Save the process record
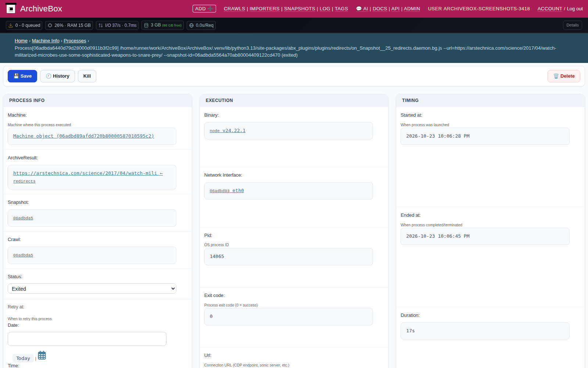Viewport: 588px width, 368px height. tap(22, 76)
